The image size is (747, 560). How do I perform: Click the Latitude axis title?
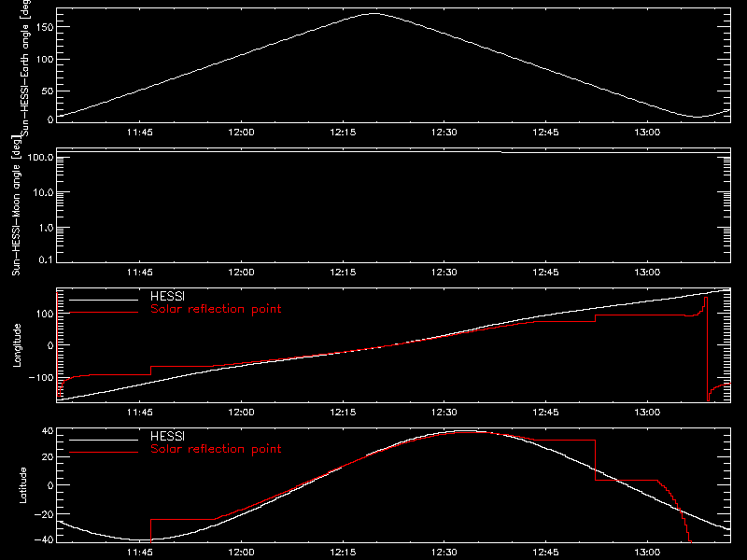22,485
